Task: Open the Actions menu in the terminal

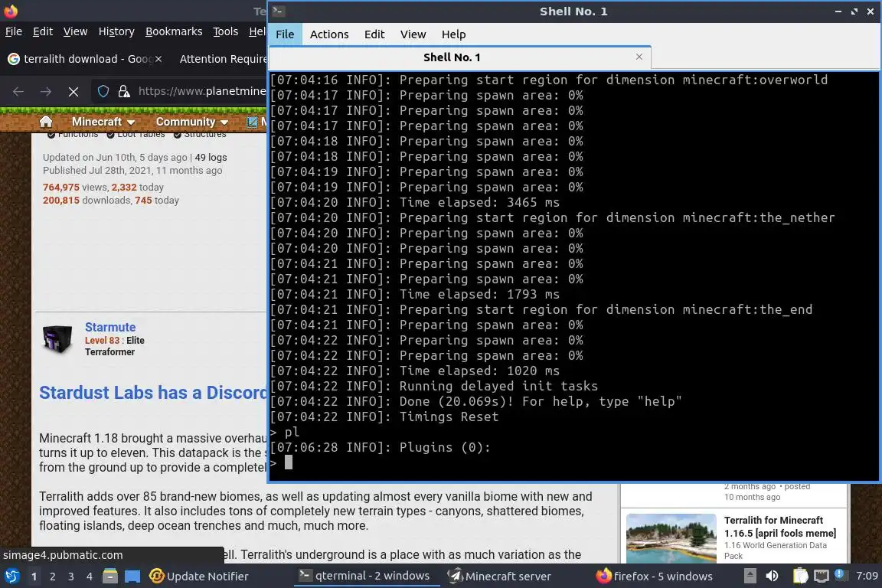Action: tap(329, 34)
